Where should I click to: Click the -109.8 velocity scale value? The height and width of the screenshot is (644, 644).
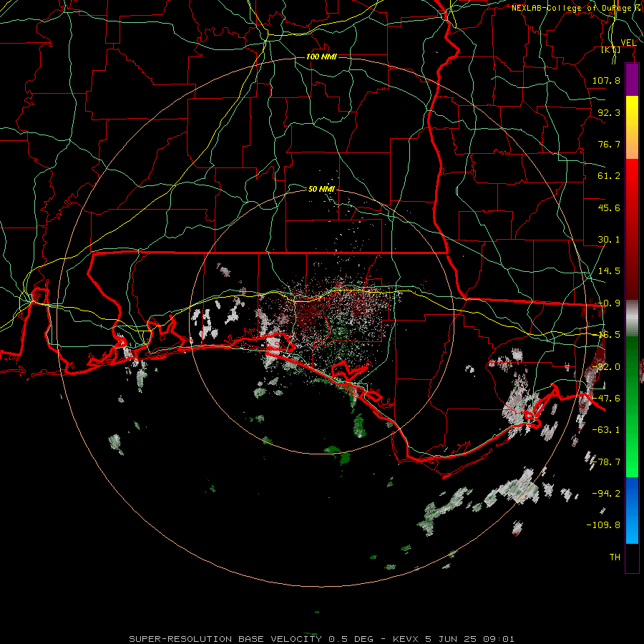pos(603,525)
